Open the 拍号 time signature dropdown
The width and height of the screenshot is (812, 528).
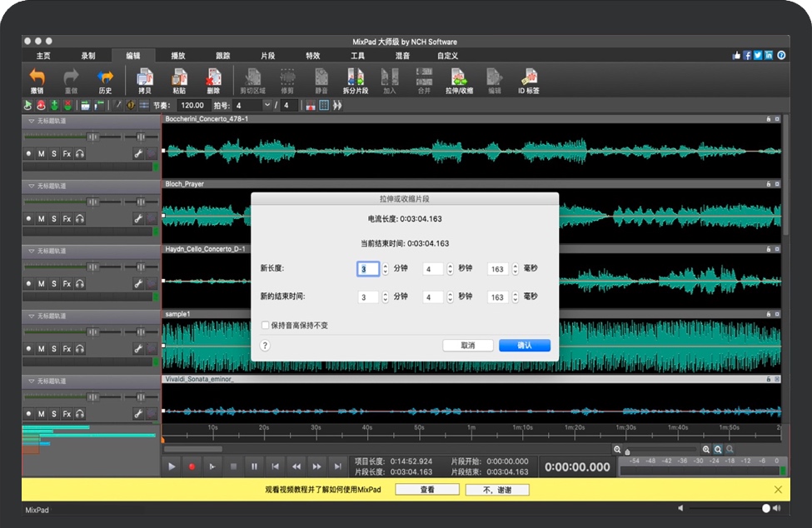pos(267,106)
